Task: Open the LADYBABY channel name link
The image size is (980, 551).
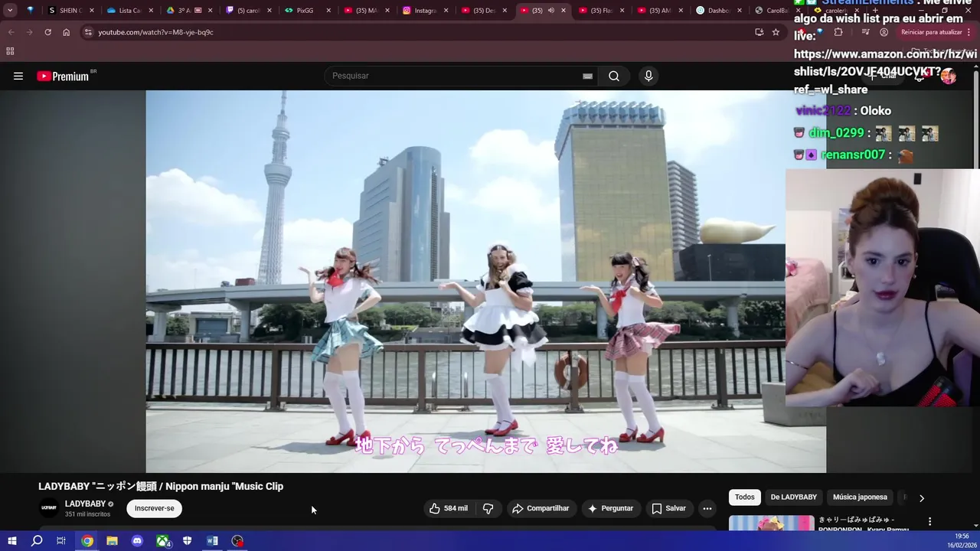Action: coord(85,504)
